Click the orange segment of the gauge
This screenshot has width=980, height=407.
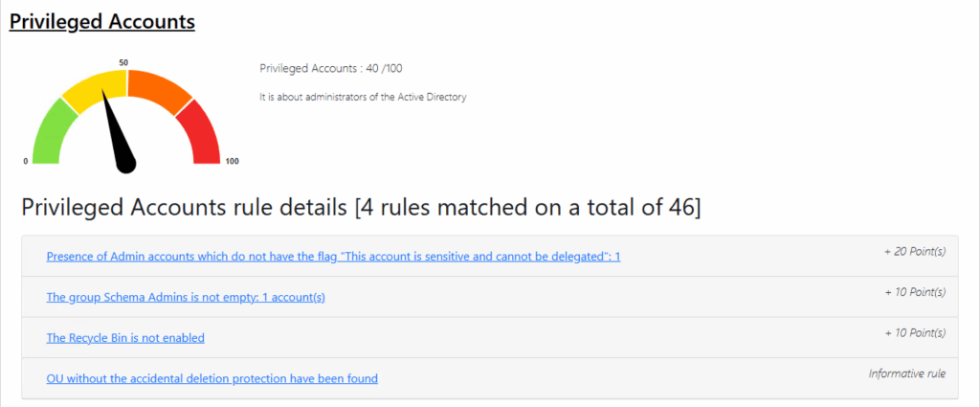click(x=158, y=86)
